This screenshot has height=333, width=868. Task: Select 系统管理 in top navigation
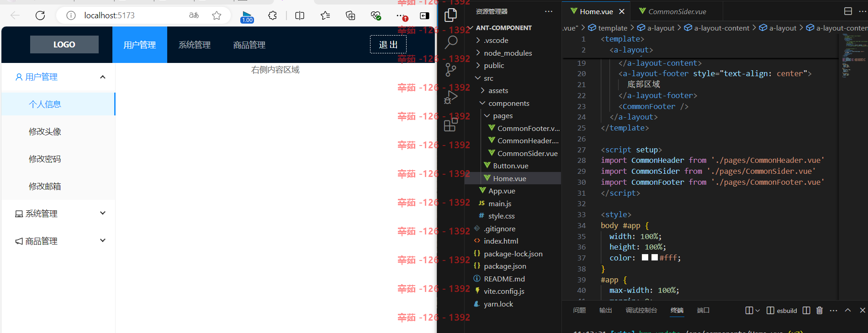(x=195, y=45)
